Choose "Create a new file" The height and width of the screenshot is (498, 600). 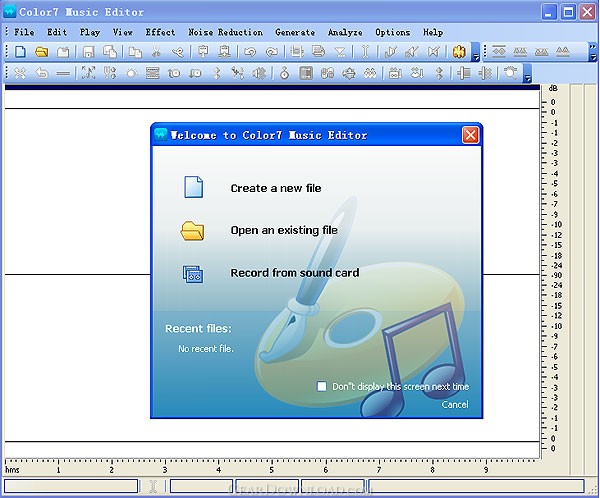276,188
